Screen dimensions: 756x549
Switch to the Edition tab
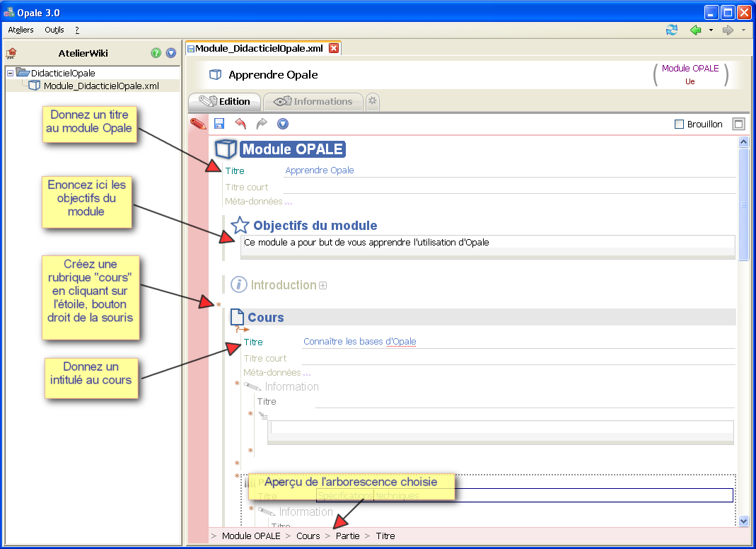click(225, 101)
